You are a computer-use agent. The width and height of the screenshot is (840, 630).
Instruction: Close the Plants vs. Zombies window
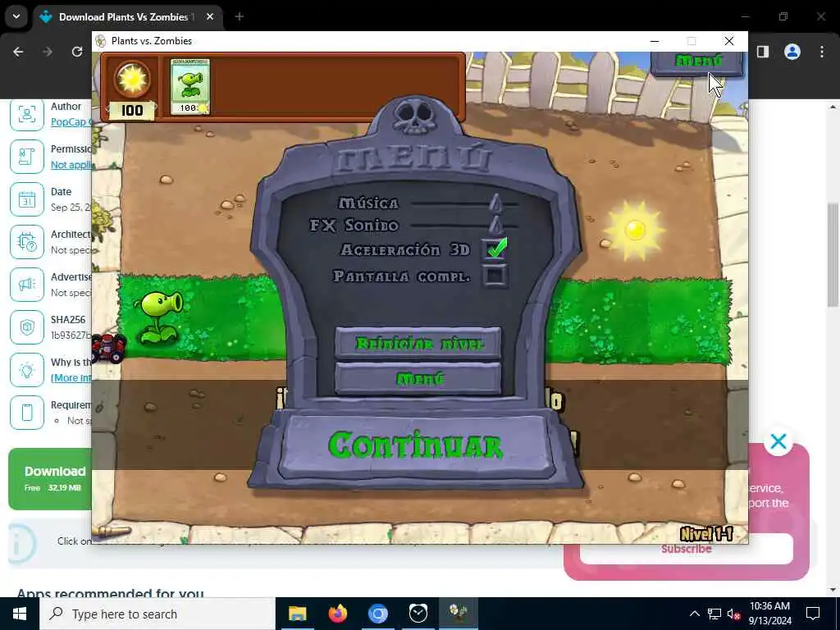pos(729,41)
